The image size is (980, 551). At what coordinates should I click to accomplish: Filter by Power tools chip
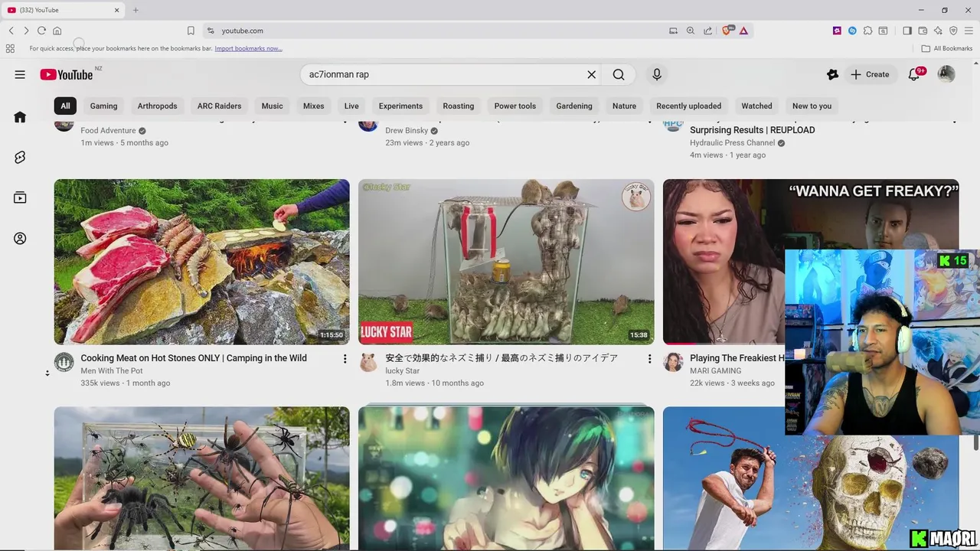514,106
